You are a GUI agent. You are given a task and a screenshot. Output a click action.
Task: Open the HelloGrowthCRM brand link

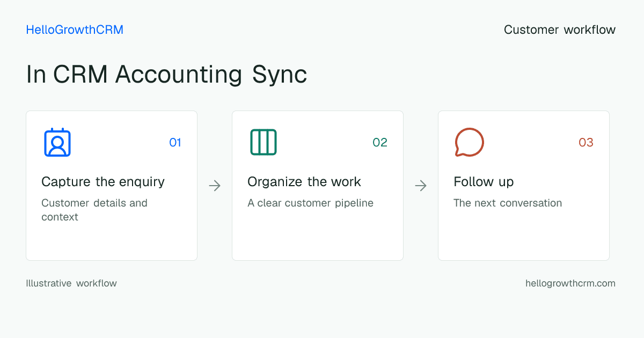(x=75, y=30)
